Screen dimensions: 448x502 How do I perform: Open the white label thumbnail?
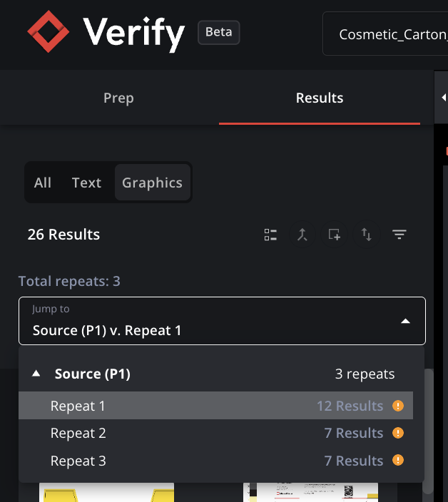pos(310,493)
